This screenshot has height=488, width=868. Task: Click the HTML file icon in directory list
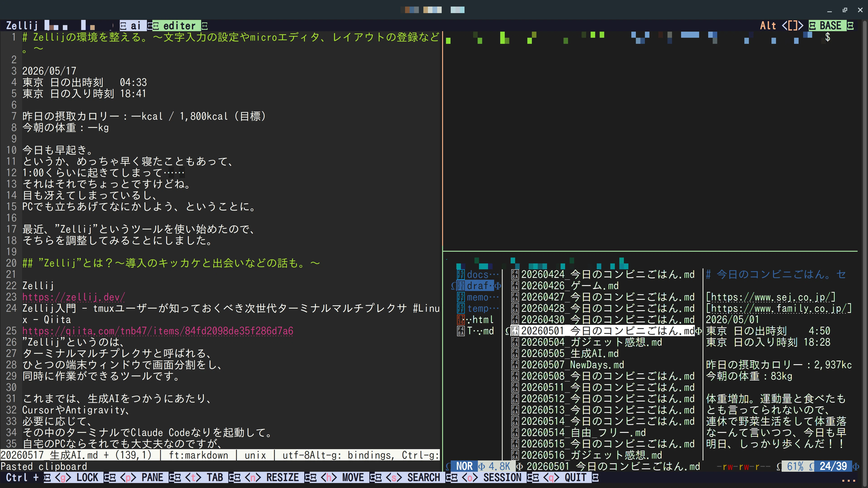tap(461, 320)
